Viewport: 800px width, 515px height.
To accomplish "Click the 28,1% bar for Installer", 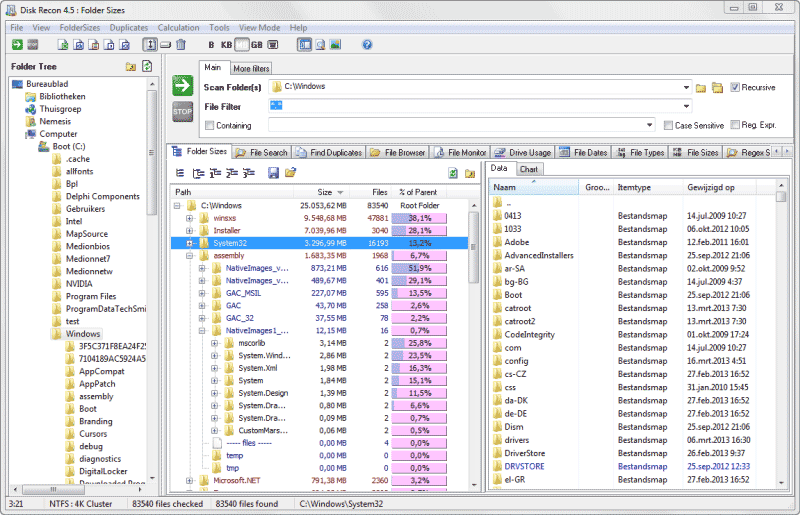I will (419, 231).
